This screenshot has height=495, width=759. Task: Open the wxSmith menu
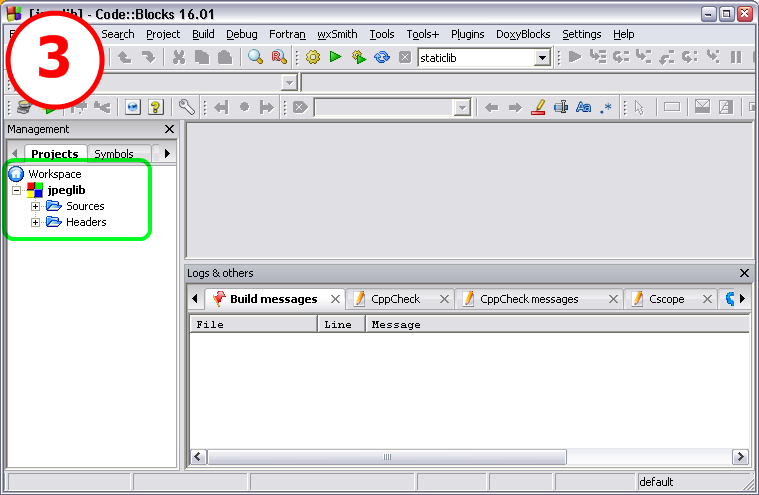337,34
